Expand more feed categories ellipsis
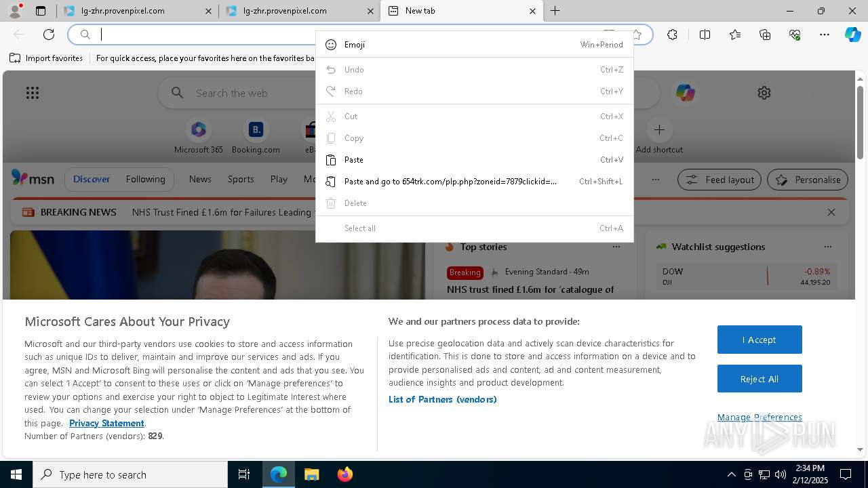The width and height of the screenshot is (868, 488). click(x=655, y=180)
